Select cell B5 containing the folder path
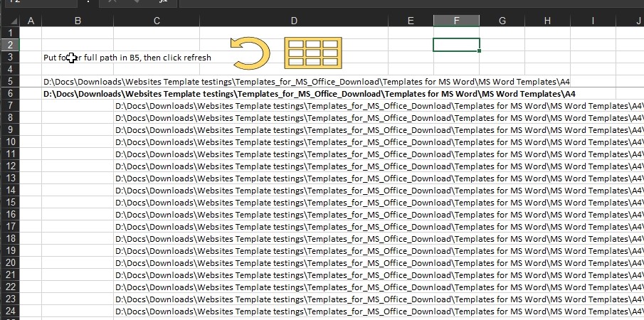 coord(77,82)
